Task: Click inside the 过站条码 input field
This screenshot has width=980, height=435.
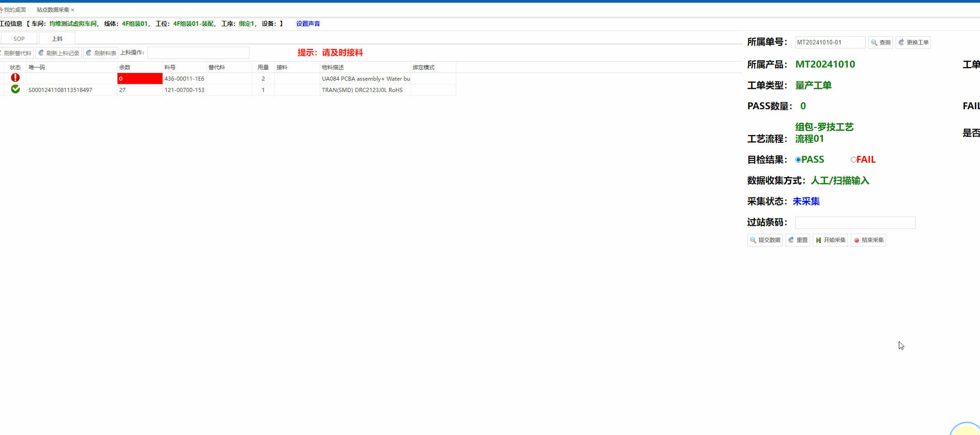Action: click(855, 222)
